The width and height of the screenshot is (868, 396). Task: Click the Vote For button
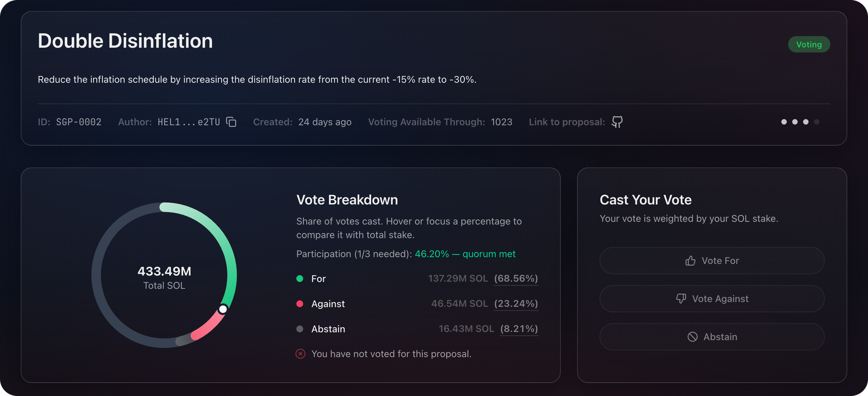coord(712,261)
